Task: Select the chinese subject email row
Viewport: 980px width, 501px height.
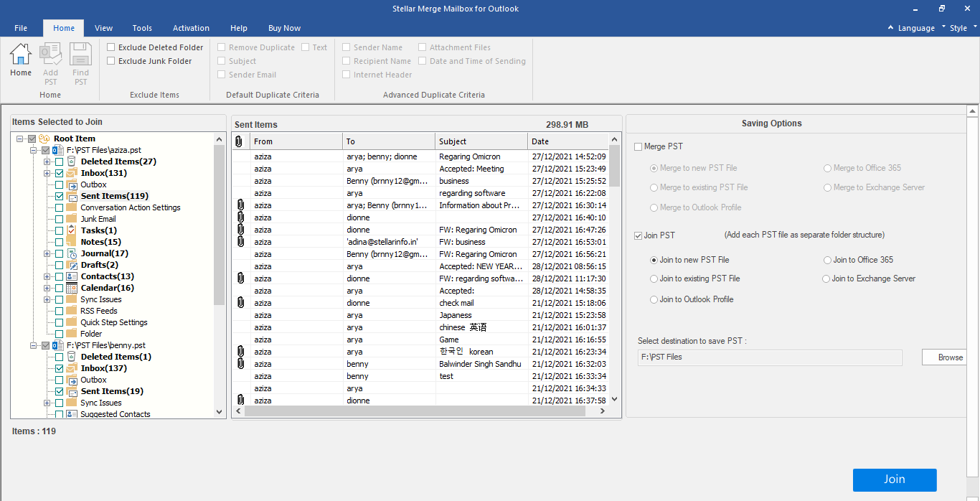Action: pyautogui.click(x=420, y=327)
